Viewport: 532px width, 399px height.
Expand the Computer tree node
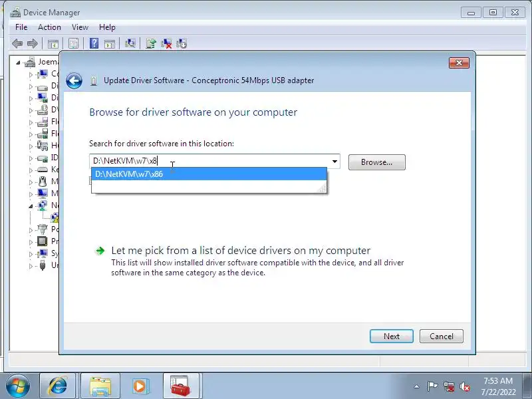31,74
